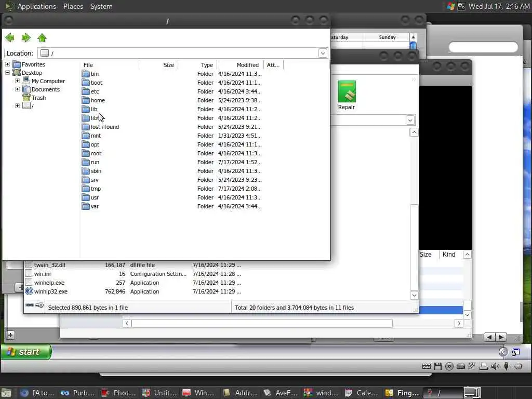Screen dimensions: 532x399
Task: Click the round chevron button on the start bar
Action: point(503,352)
